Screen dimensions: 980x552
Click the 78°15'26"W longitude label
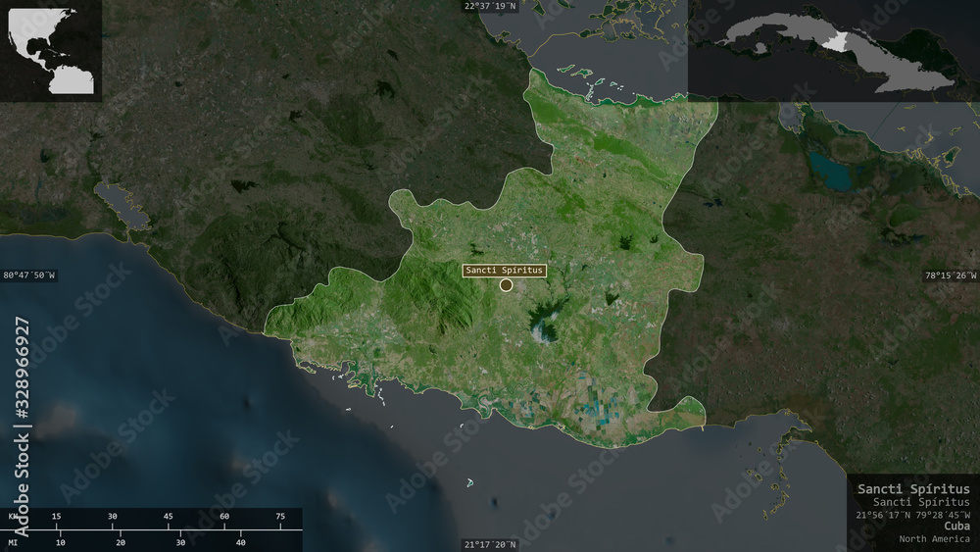[951, 276]
